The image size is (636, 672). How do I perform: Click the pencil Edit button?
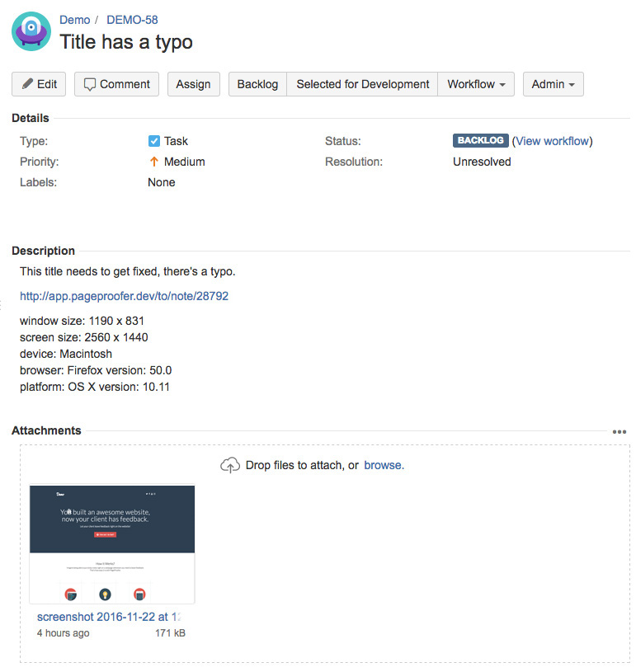39,84
